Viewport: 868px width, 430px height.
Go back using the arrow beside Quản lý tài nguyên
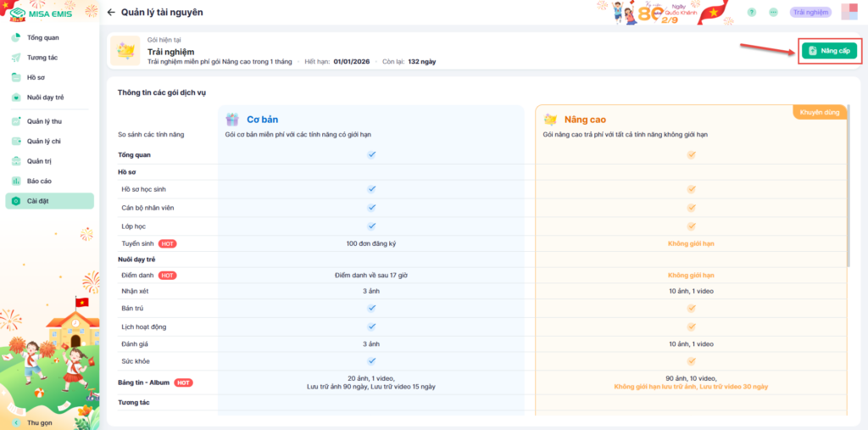pyautogui.click(x=111, y=12)
